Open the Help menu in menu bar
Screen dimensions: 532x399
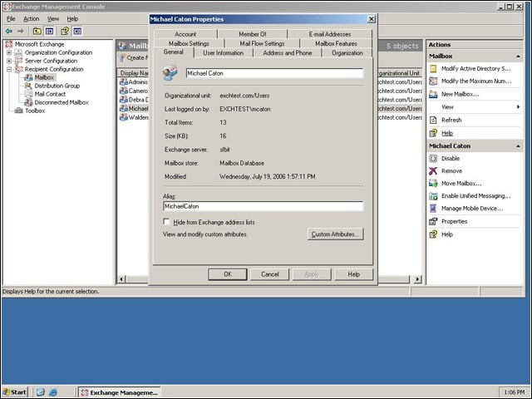coord(72,19)
